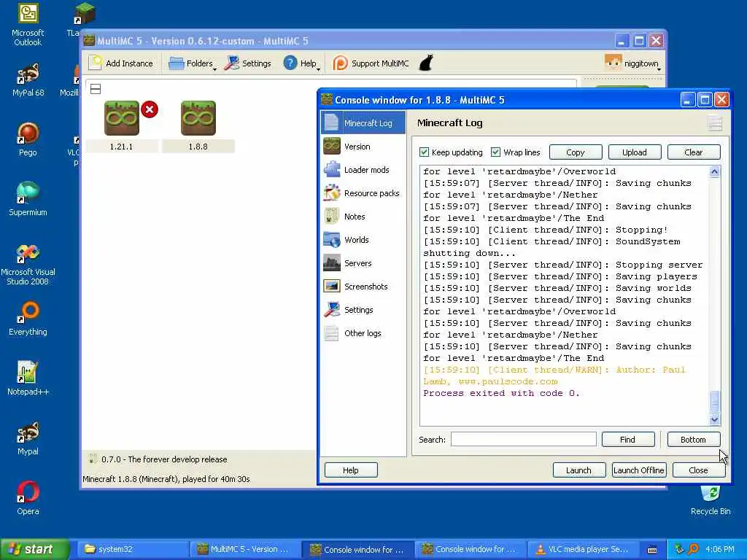
Task: Toggle the Keep updating checkbox
Action: pyautogui.click(x=424, y=152)
